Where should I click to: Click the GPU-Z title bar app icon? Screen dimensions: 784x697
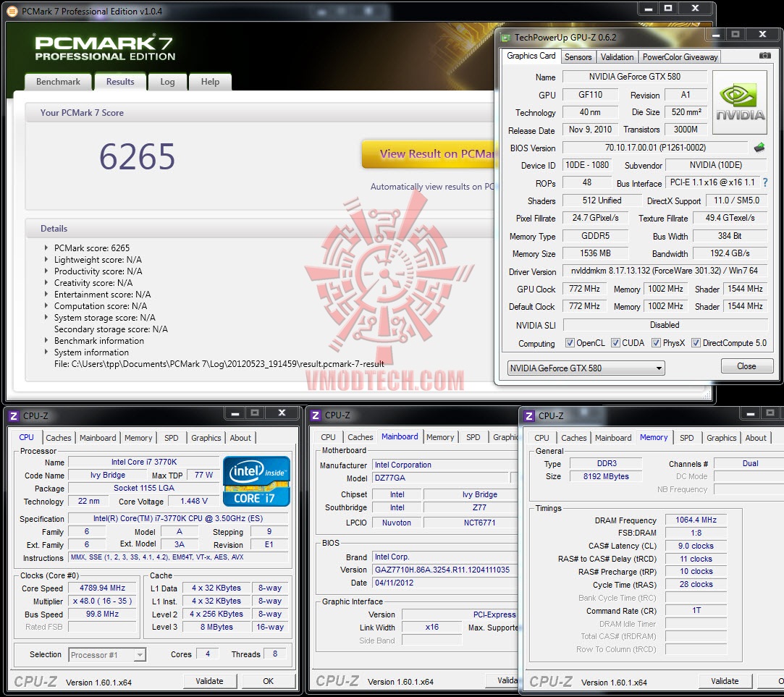pyautogui.click(x=506, y=38)
